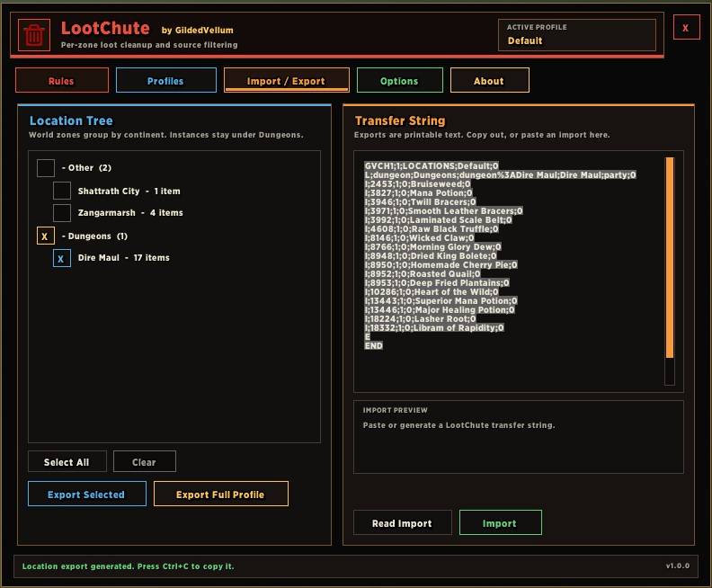Click the Major Healing Potion line
Viewport: 712px width, 588px height.
tap(440, 309)
